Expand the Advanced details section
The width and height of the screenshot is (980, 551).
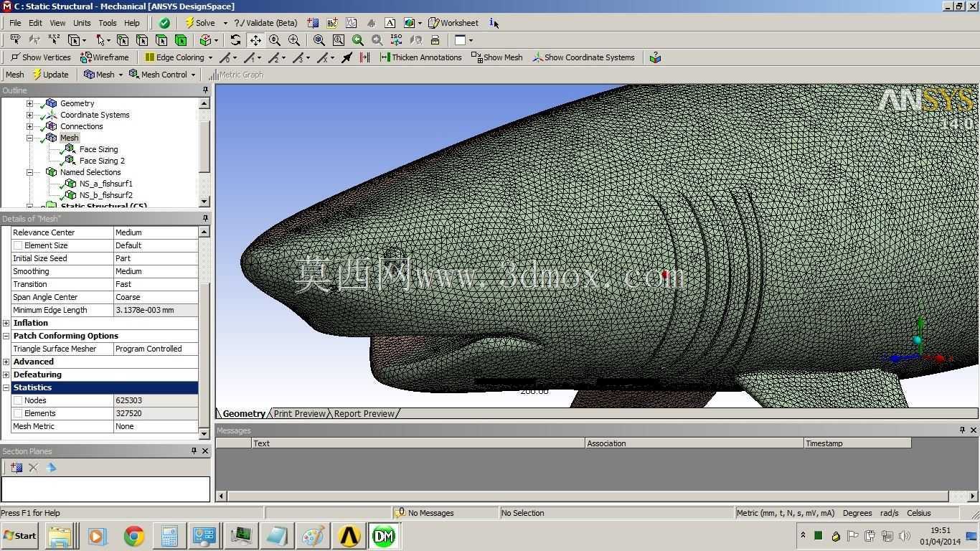[x=6, y=362]
